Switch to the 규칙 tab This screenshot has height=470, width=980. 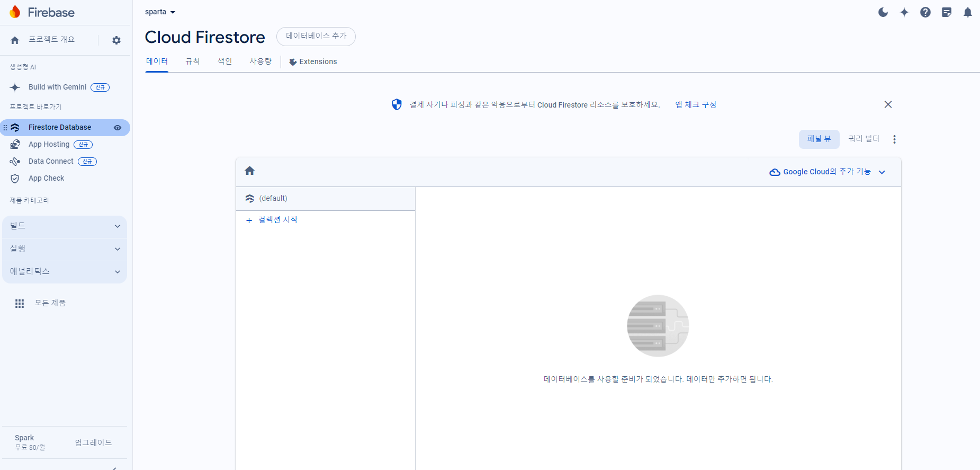coord(193,61)
